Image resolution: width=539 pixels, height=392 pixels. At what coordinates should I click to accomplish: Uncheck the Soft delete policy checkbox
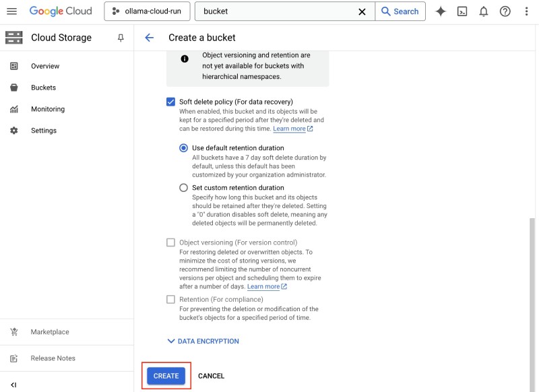[x=170, y=102]
